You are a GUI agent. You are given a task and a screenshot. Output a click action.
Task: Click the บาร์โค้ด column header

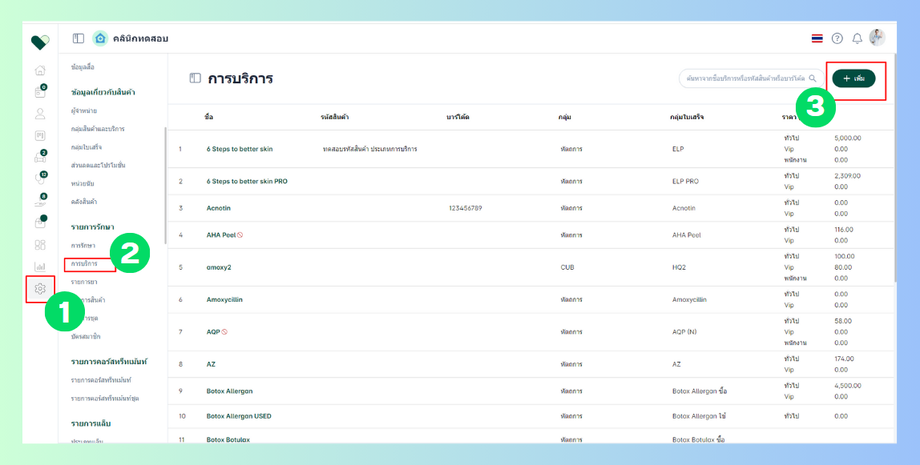(x=458, y=117)
